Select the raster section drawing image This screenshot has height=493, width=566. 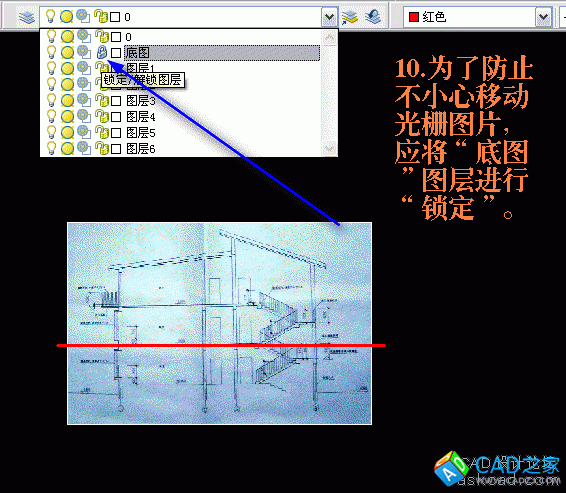click(x=219, y=323)
